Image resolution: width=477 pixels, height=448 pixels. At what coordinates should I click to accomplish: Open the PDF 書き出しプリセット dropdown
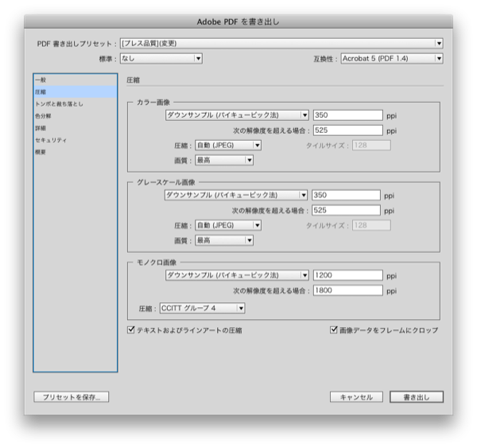(281, 44)
